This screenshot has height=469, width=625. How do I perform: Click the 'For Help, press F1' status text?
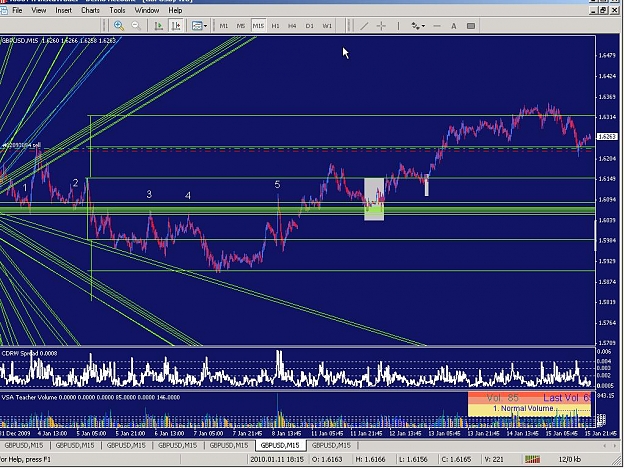point(26,459)
